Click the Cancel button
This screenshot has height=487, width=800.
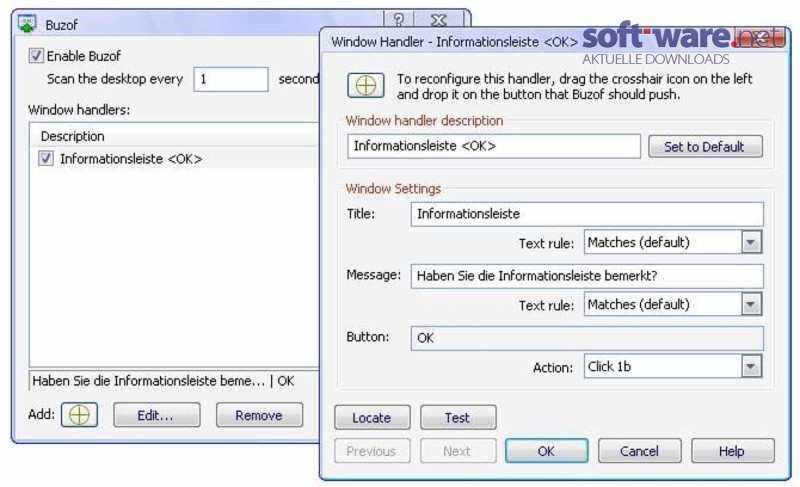click(x=639, y=451)
